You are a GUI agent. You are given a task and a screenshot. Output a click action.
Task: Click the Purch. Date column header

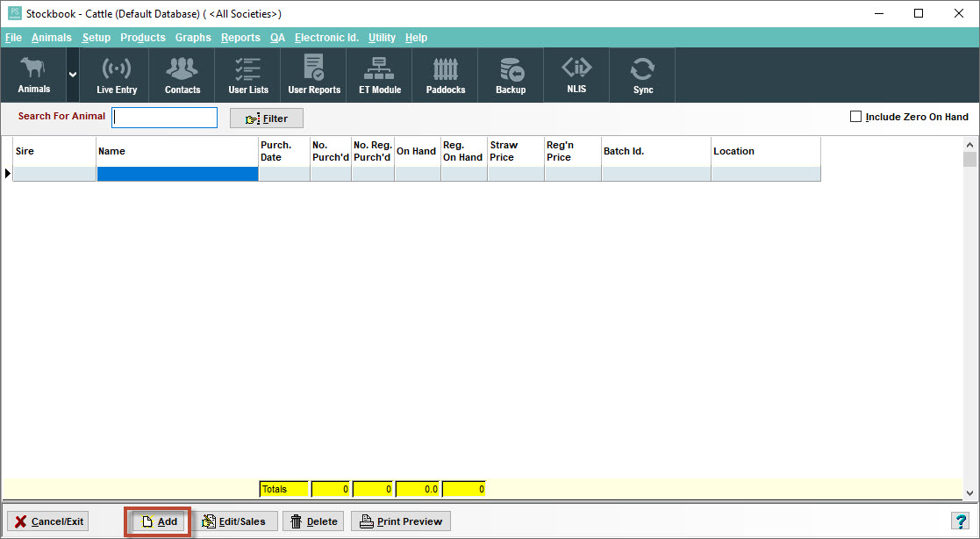point(284,151)
